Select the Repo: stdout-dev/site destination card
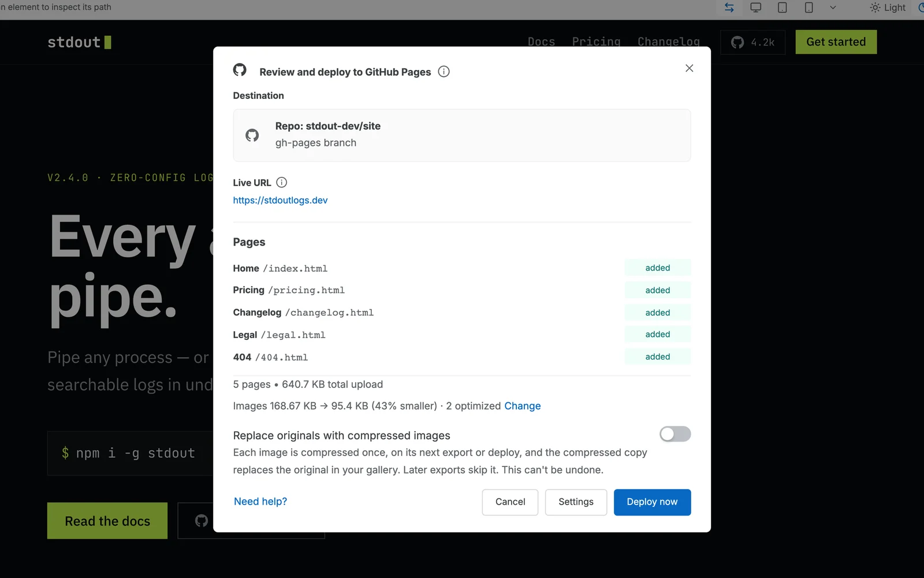 (x=462, y=135)
